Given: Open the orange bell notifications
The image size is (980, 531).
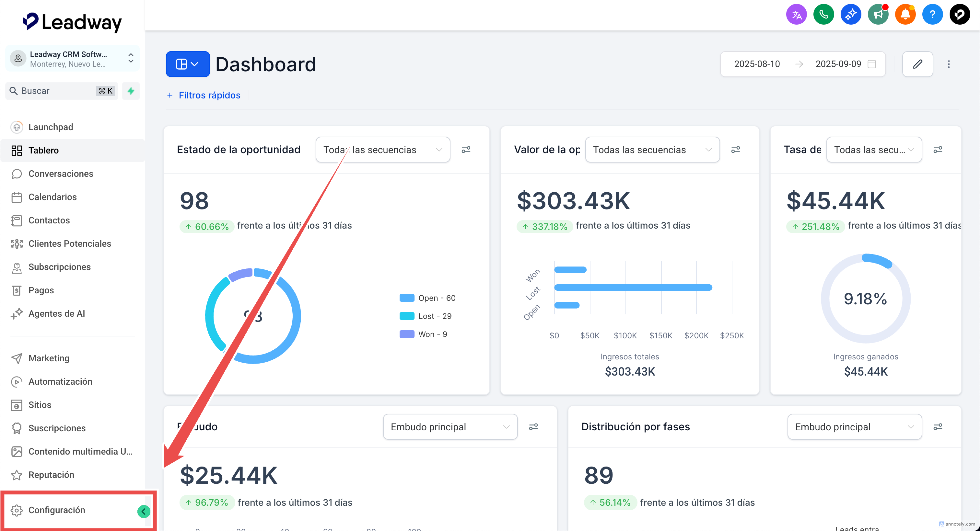Looking at the screenshot, I should pos(905,15).
